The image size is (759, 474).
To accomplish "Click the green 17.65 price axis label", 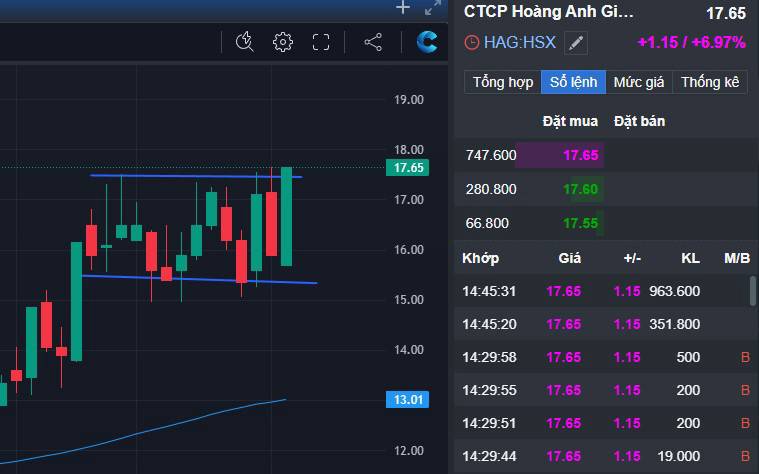I will [410, 168].
